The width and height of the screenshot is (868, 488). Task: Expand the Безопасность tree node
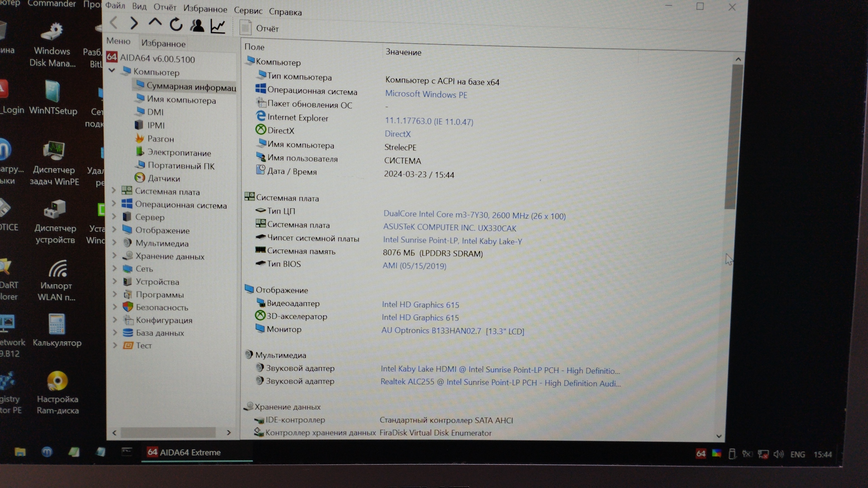[x=114, y=307]
